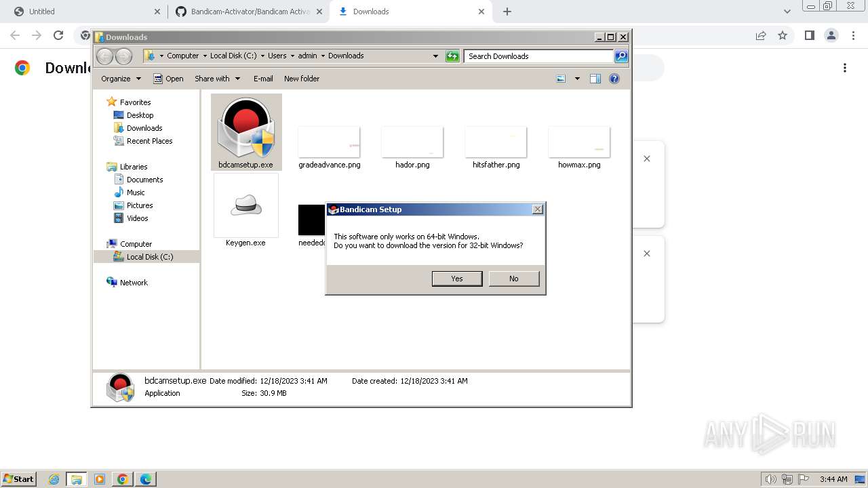The image size is (868, 488).
Task: Open Chrome profile avatar
Action: 831,35
